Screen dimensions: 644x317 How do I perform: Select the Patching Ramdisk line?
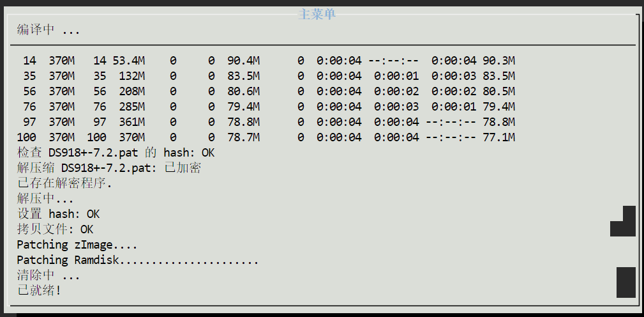pos(137,259)
